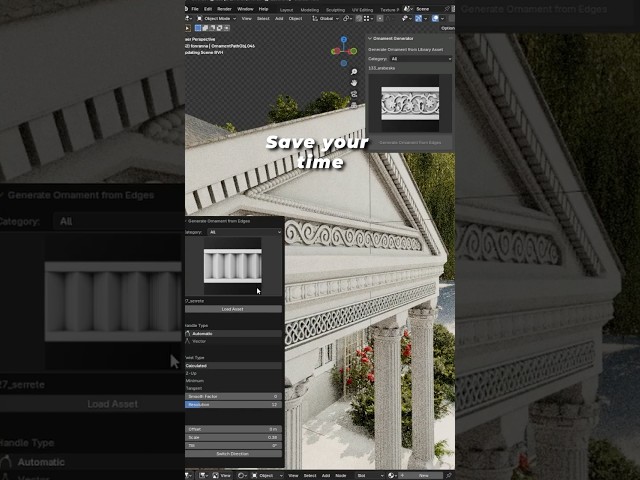Click the green Y axis gizmo dot
The width and height of the screenshot is (640, 480).
[353, 51]
